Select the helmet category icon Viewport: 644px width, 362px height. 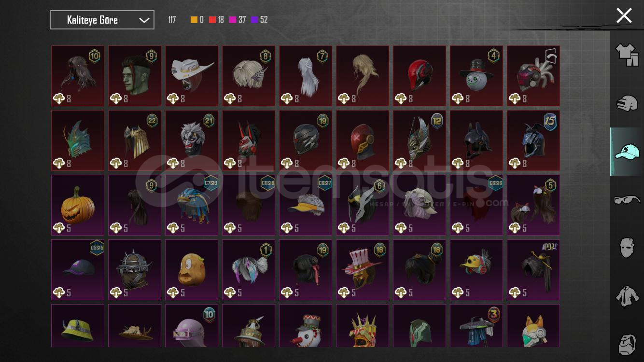tap(627, 103)
